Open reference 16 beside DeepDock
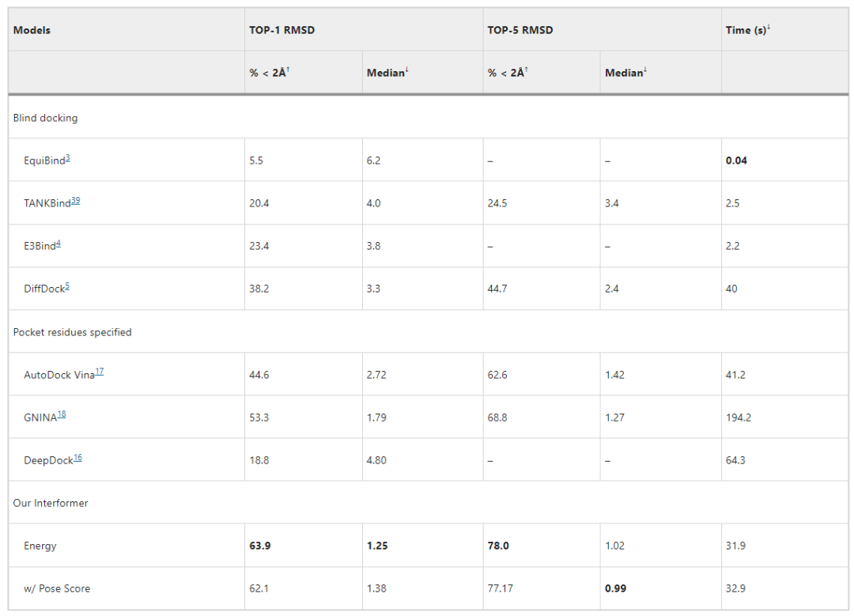Image resolution: width=854 pixels, height=616 pixels. tap(77, 457)
